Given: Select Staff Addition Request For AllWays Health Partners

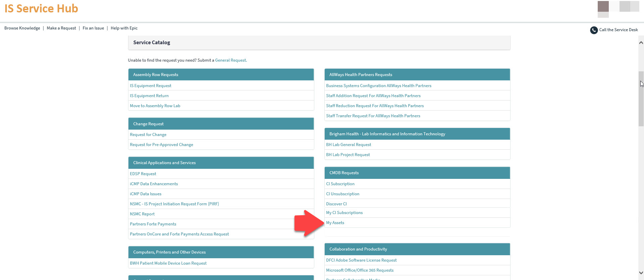Looking at the screenshot, I should (373, 96).
